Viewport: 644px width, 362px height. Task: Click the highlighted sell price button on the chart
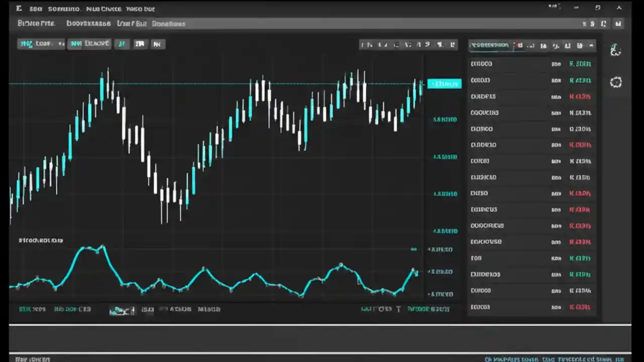pos(444,83)
